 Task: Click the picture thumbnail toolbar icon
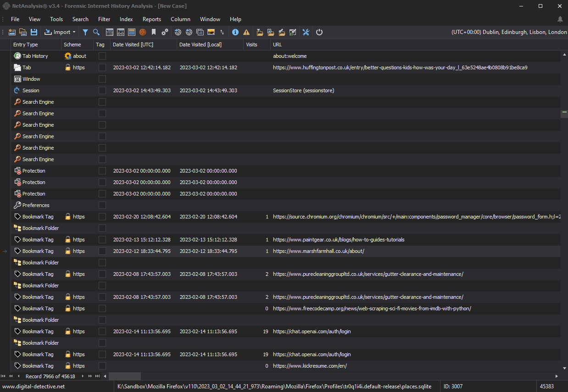[211, 32]
